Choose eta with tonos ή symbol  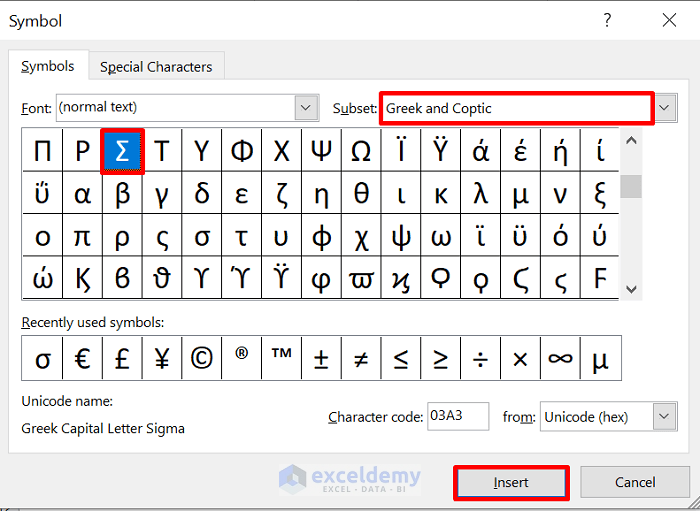[560, 151]
